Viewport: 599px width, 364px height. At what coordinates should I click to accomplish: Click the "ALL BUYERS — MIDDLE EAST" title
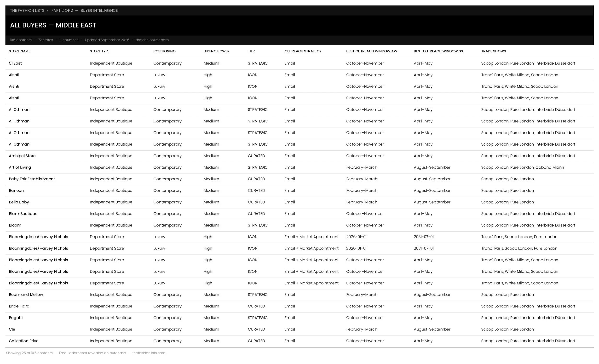tap(53, 25)
